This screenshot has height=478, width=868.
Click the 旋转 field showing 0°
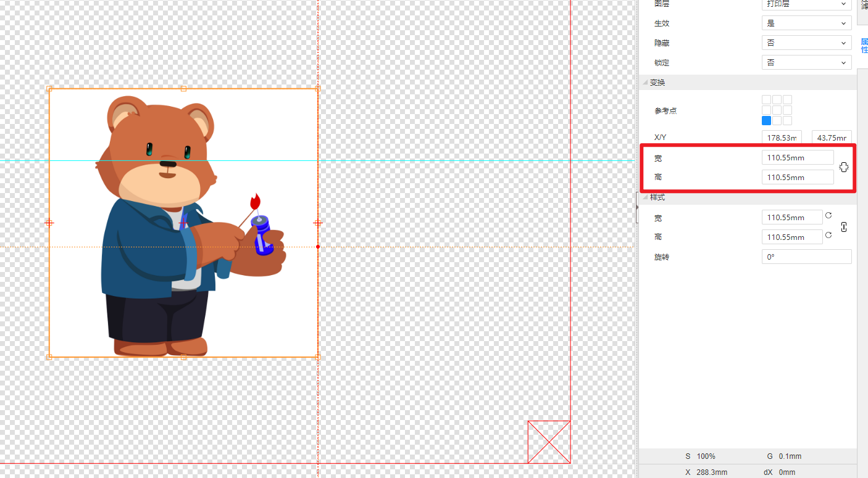pos(806,257)
